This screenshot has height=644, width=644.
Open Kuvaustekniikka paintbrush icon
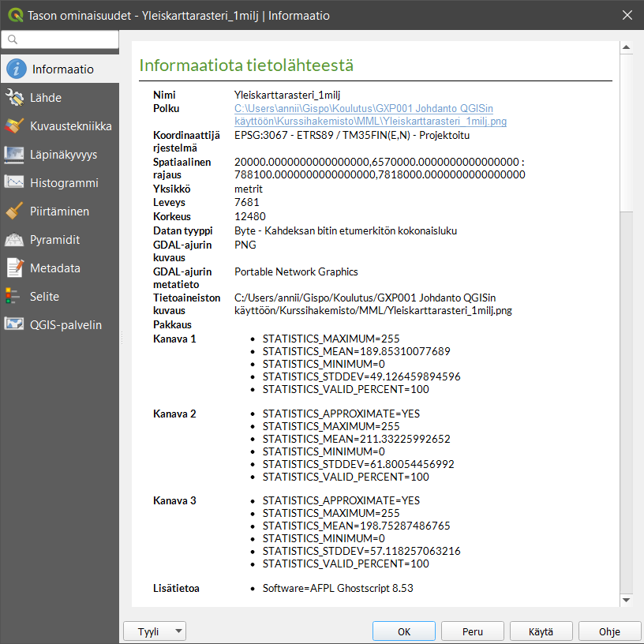[x=16, y=126]
